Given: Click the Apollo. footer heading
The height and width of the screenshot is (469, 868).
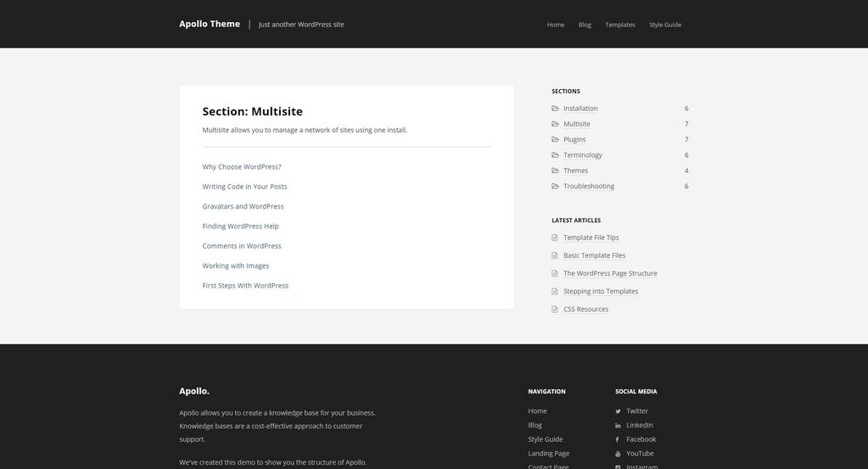Looking at the screenshot, I should pyautogui.click(x=194, y=391).
